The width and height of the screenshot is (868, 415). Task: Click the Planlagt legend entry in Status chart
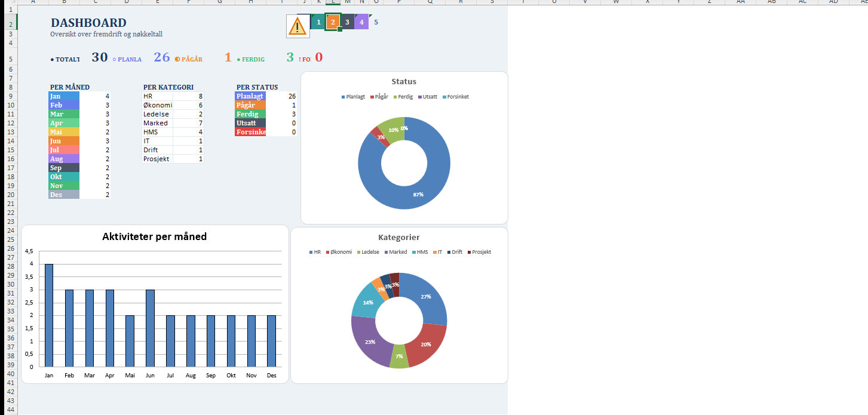(355, 97)
